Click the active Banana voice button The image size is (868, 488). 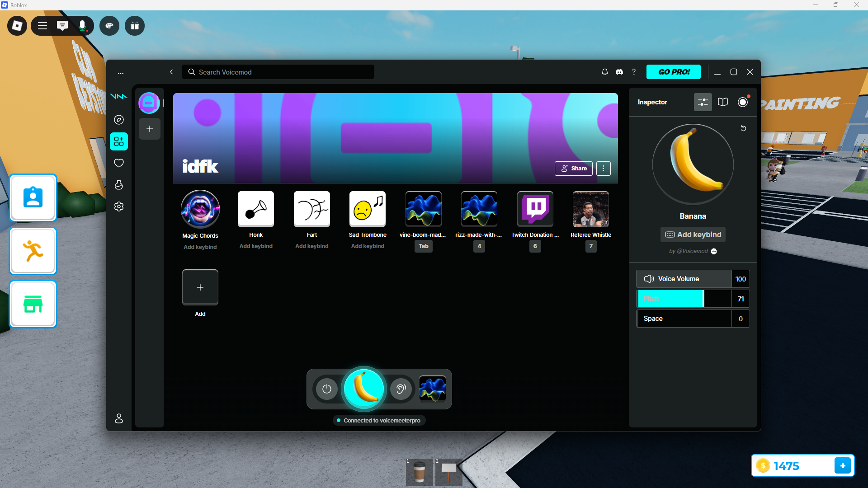point(364,389)
